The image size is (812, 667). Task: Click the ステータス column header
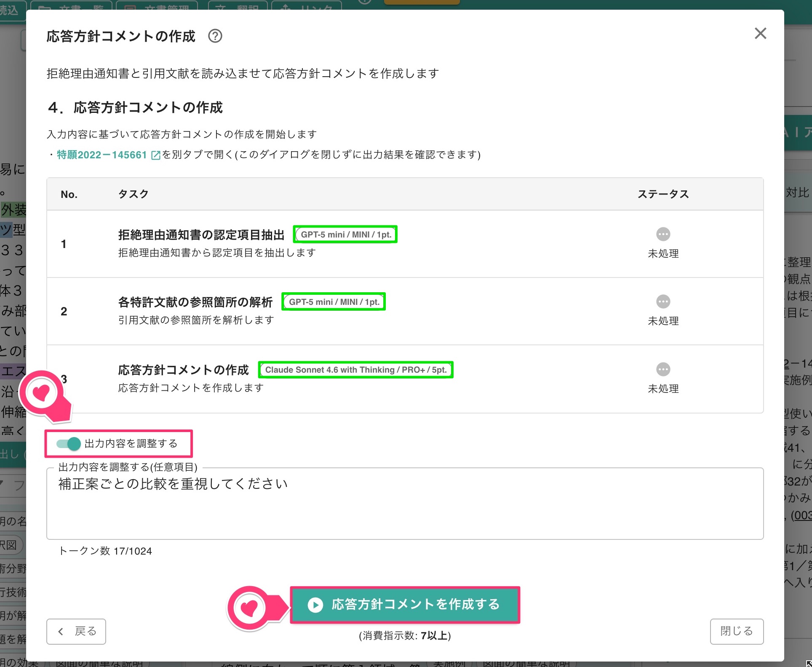tap(663, 194)
